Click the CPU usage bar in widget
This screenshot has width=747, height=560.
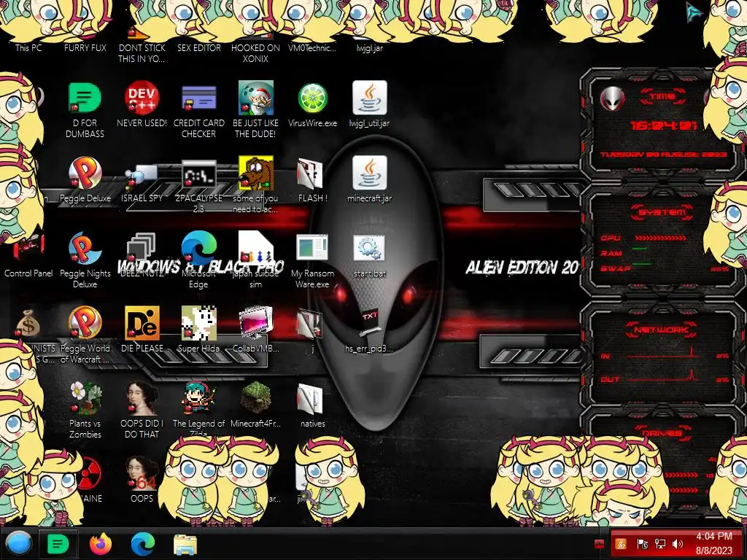661,238
